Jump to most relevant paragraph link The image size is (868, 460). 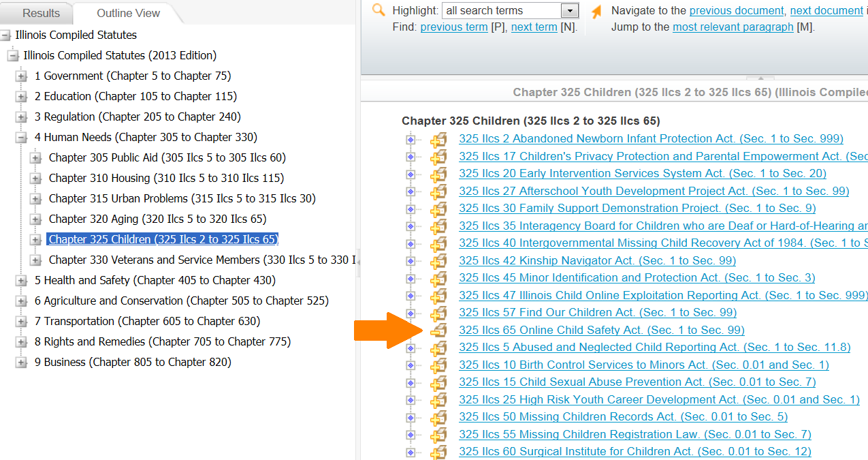pyautogui.click(x=733, y=27)
